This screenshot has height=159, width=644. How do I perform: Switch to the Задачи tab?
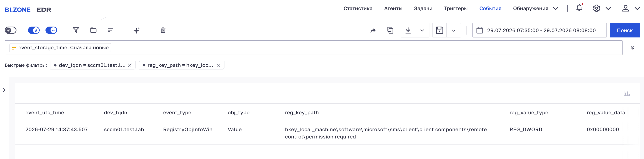423,8
